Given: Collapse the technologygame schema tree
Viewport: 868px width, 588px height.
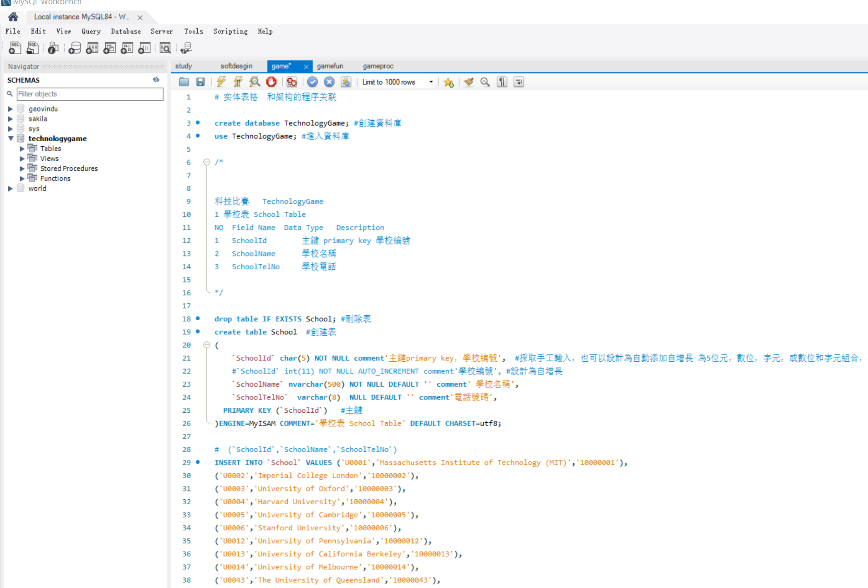Looking at the screenshot, I should (11, 138).
